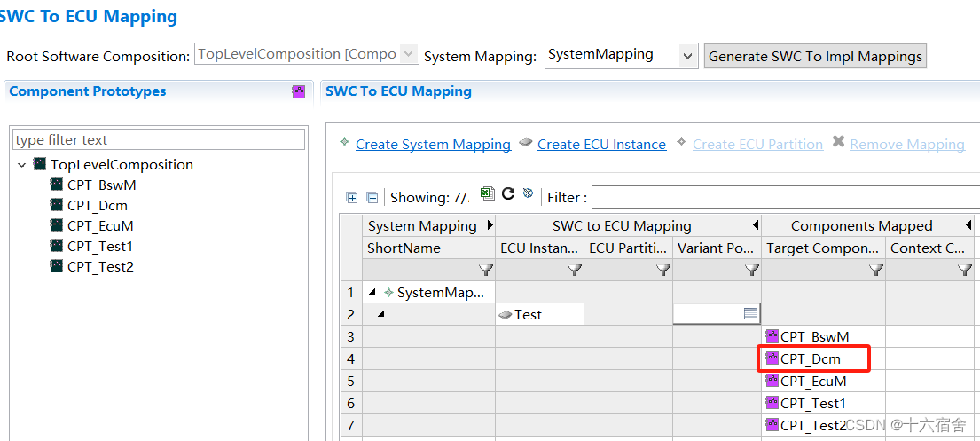980x441 pixels.
Task: Click the star icon before Create ECU Partition
Action: [682, 143]
